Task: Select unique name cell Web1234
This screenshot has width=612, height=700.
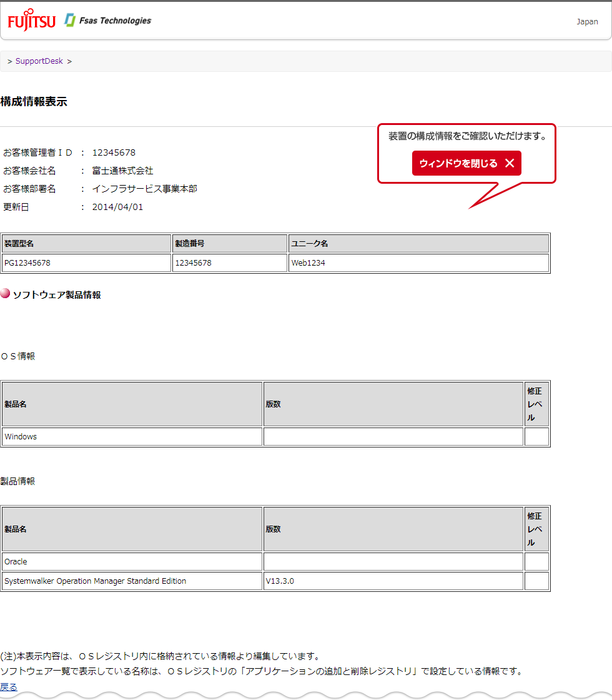Action: 418,263
